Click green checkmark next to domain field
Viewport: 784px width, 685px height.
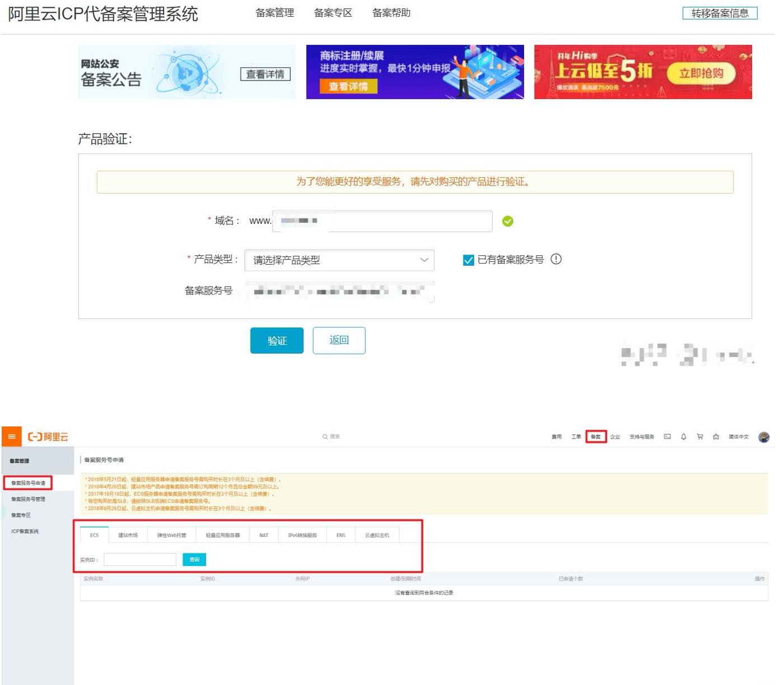coord(508,221)
